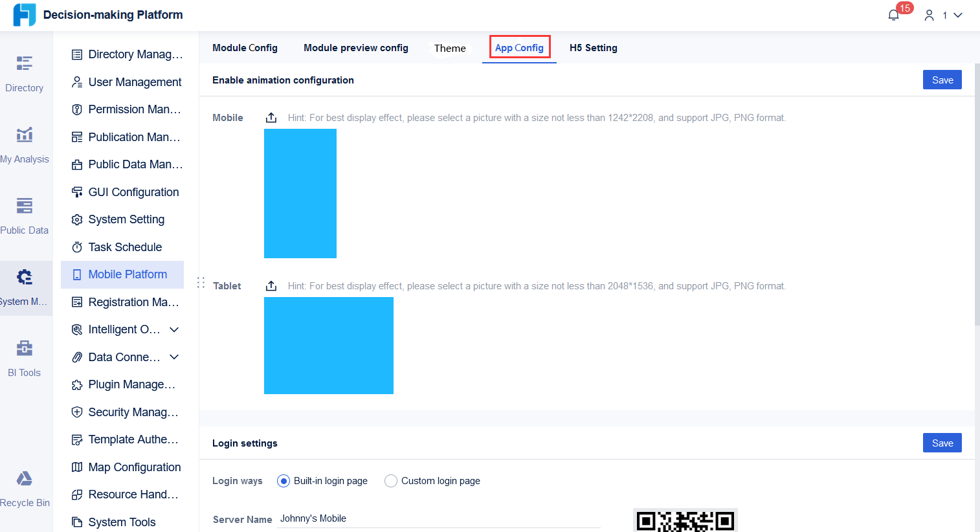Select Mobile Platform menu item
The image size is (980, 532).
pyautogui.click(x=126, y=274)
